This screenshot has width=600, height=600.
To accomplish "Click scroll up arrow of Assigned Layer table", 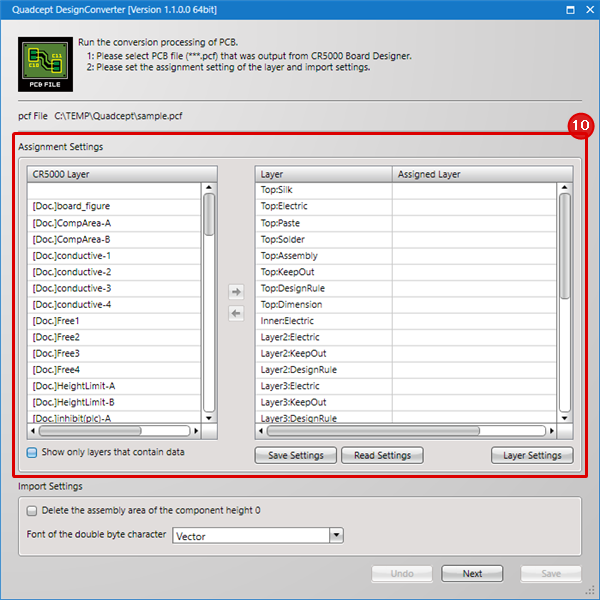I will [x=565, y=188].
